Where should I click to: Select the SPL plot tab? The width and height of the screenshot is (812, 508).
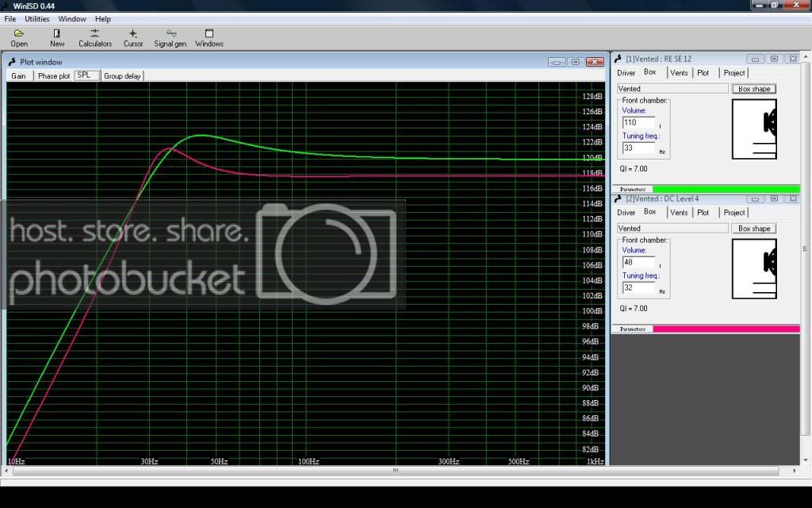[x=86, y=75]
